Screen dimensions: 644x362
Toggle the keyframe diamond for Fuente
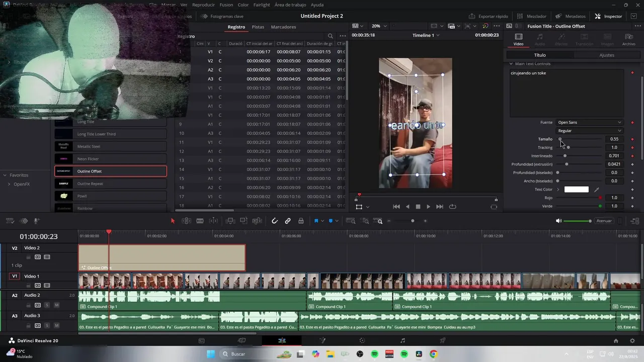(632, 122)
